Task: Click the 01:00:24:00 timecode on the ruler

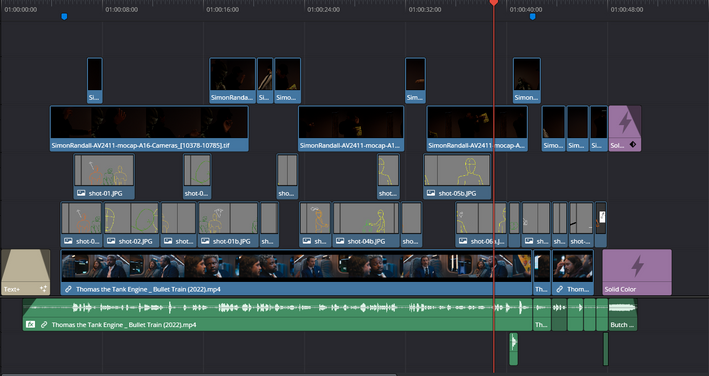Action: [323, 9]
